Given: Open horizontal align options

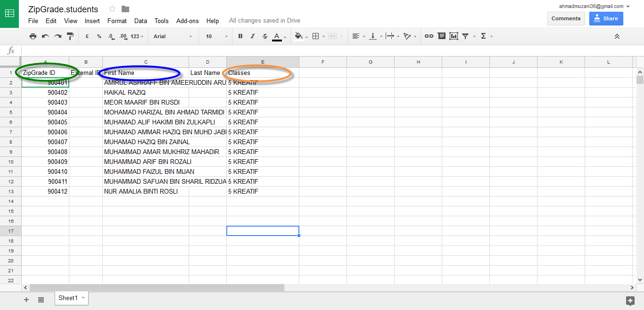Looking at the screenshot, I should (x=359, y=36).
